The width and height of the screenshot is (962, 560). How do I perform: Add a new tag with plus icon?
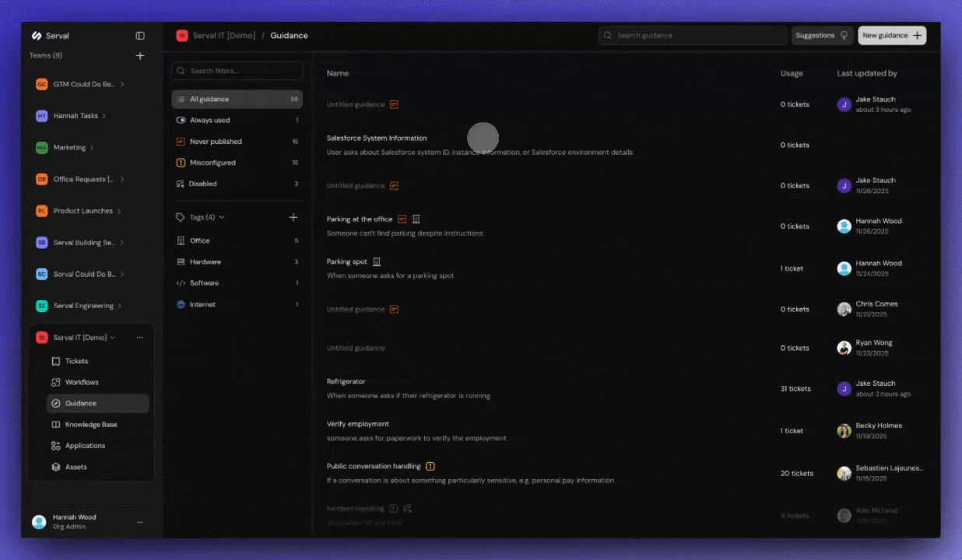click(293, 217)
